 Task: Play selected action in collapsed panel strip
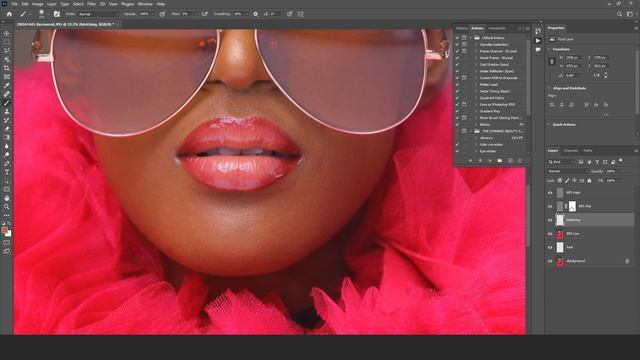tap(538, 40)
